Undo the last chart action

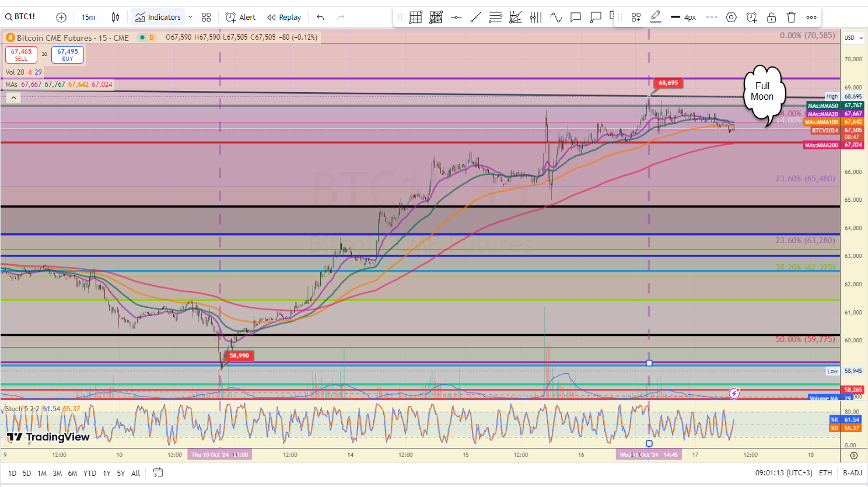click(x=320, y=17)
